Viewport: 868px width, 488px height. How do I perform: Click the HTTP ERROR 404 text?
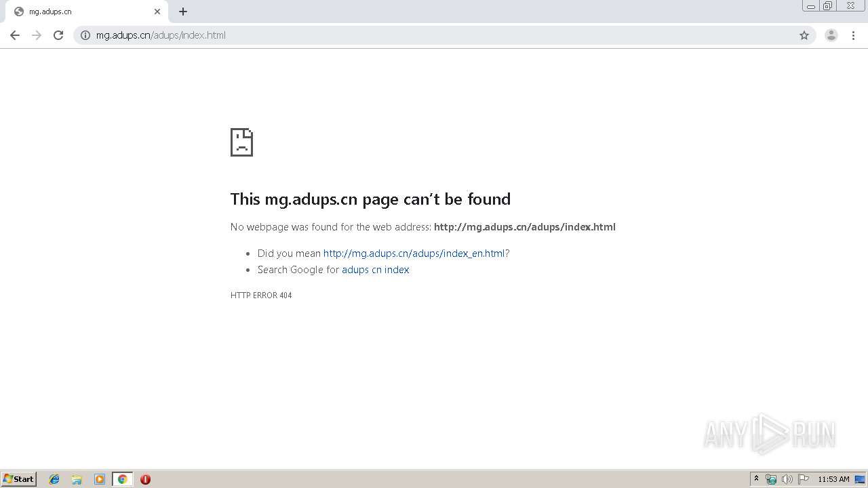[x=261, y=296]
